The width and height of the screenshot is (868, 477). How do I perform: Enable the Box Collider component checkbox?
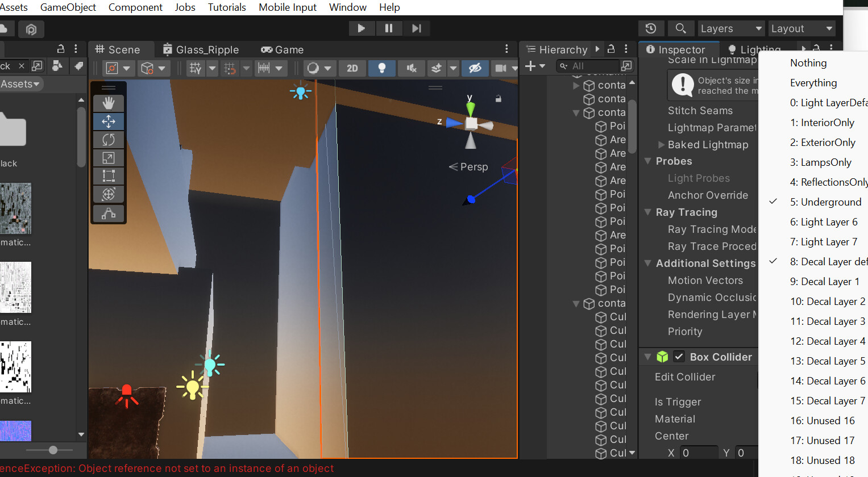(679, 357)
